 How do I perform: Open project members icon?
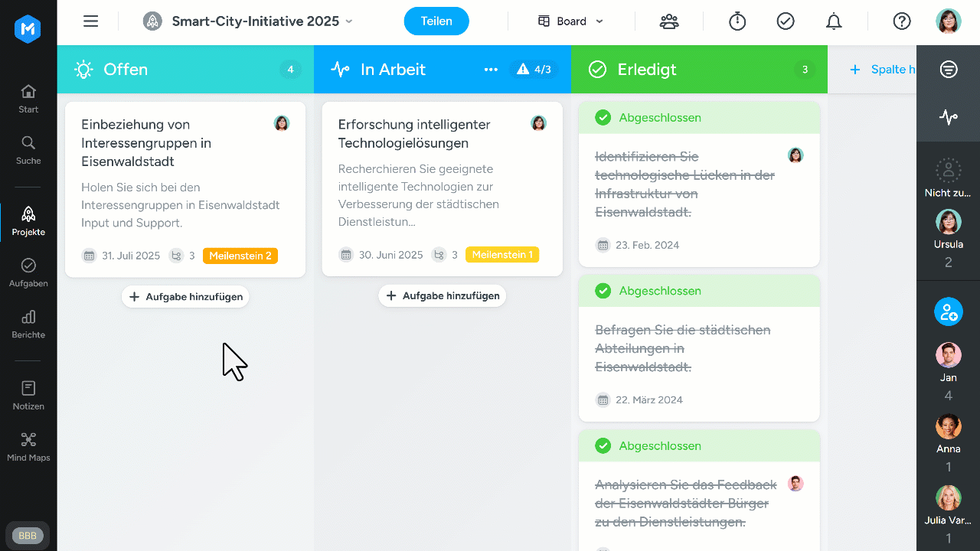[669, 21]
